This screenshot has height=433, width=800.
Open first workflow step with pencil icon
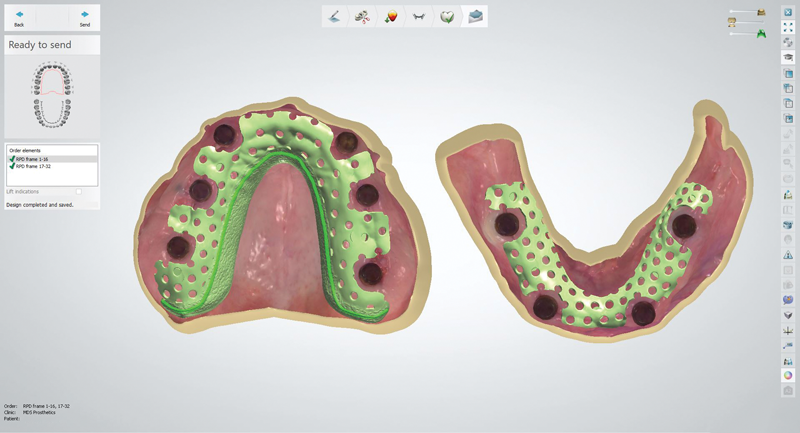(x=334, y=16)
